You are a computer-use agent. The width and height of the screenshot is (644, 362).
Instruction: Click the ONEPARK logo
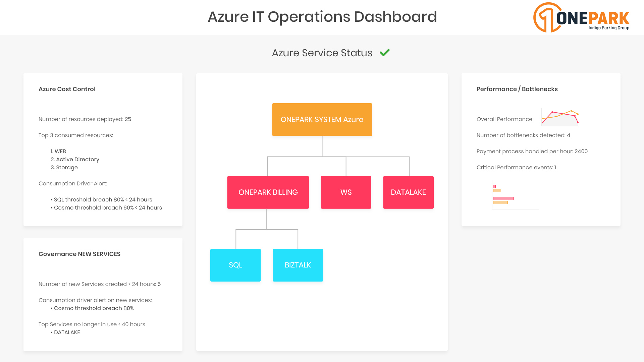pyautogui.click(x=581, y=17)
